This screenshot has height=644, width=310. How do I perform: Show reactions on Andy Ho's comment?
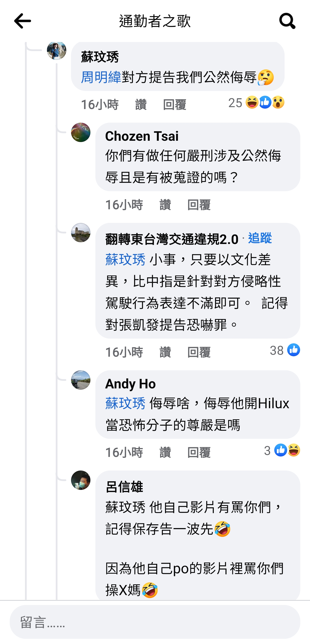[282, 450]
